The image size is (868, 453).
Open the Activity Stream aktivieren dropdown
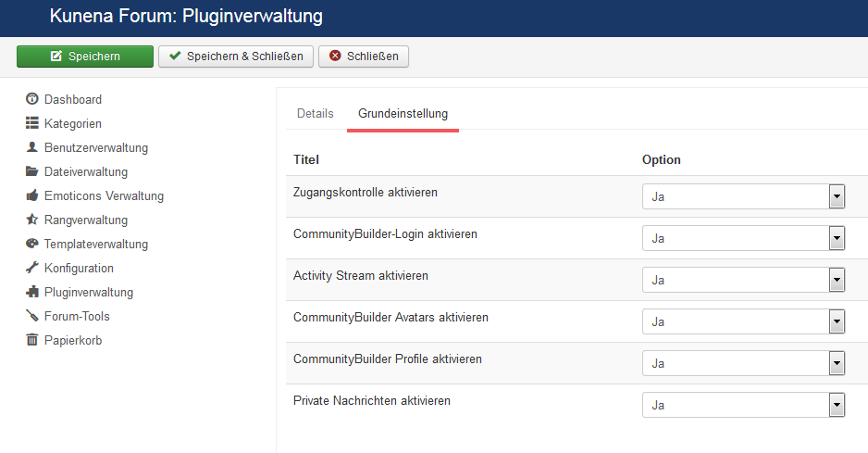pyautogui.click(x=743, y=280)
